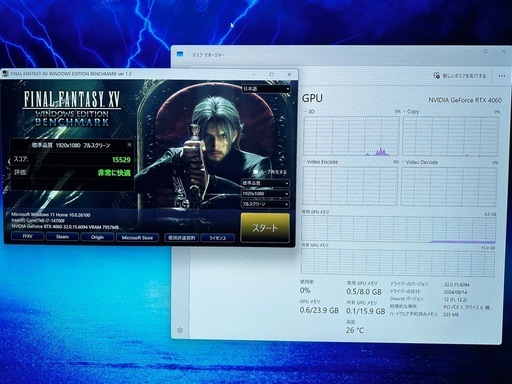
Task: Open the Task Manager three-dots more menu
Action: click(x=502, y=76)
